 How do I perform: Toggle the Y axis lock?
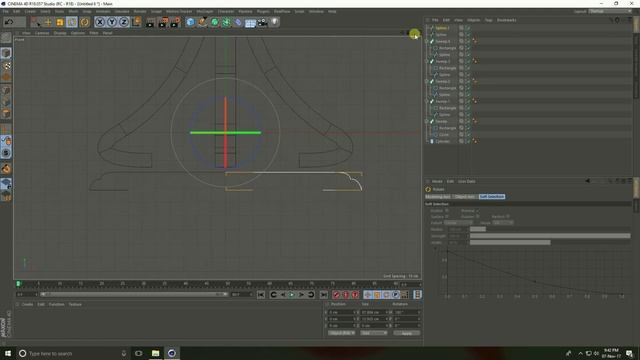[112, 22]
